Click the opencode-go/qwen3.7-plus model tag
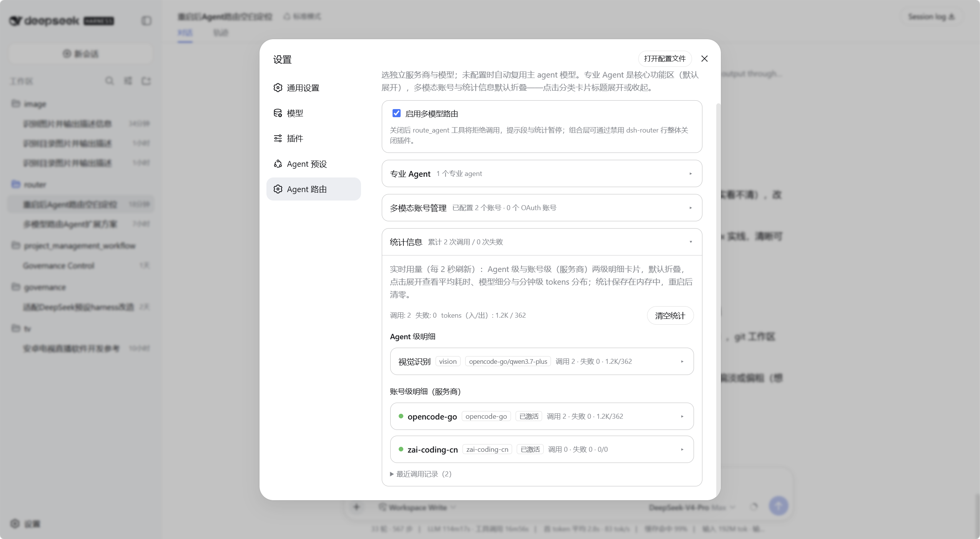The height and width of the screenshot is (539, 980). click(x=508, y=361)
